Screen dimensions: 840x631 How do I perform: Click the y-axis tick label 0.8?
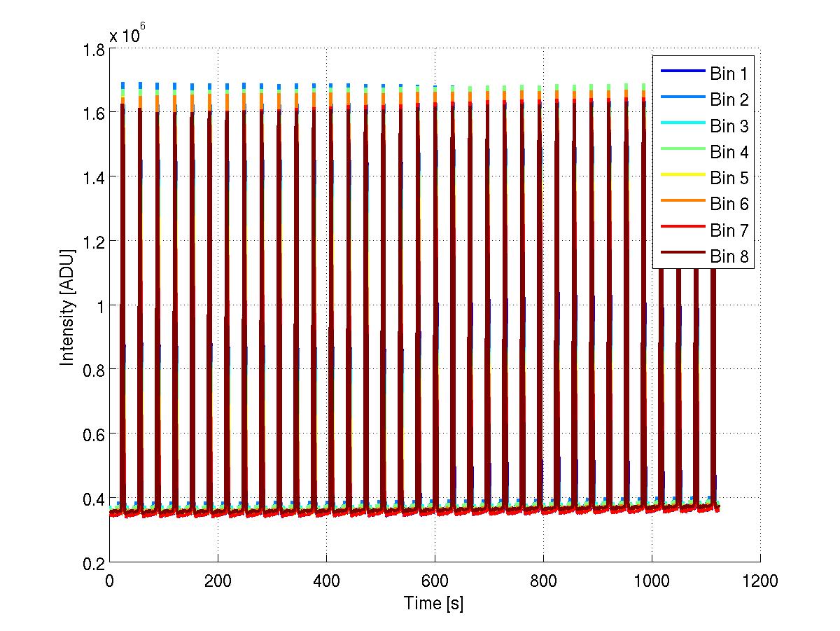point(92,370)
